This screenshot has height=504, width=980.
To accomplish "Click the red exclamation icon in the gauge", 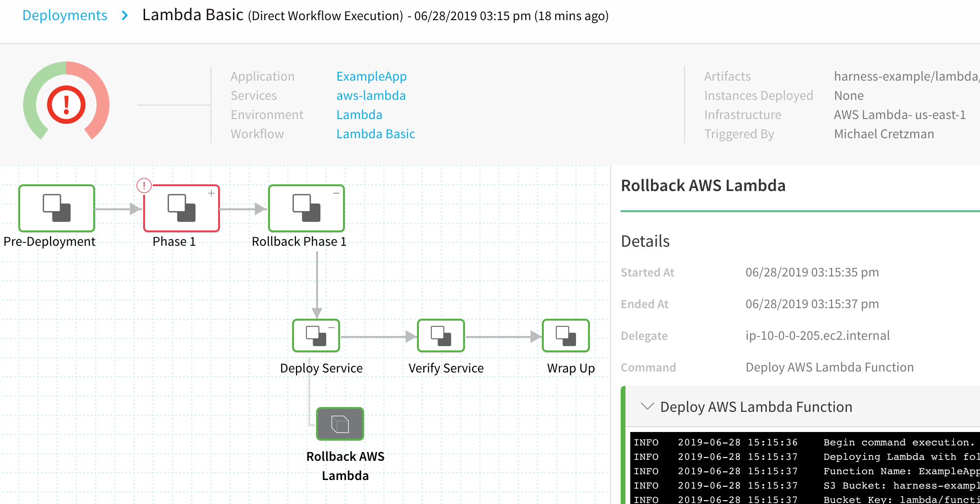I will pyautogui.click(x=66, y=104).
